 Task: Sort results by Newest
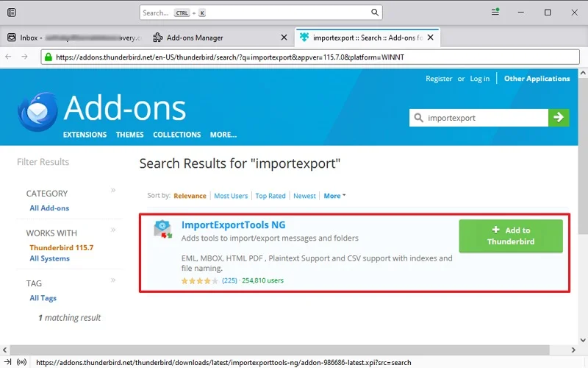tap(304, 196)
